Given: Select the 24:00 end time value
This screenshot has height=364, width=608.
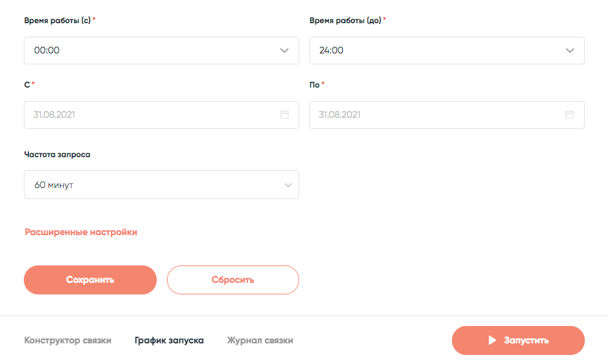Looking at the screenshot, I should (x=331, y=50).
